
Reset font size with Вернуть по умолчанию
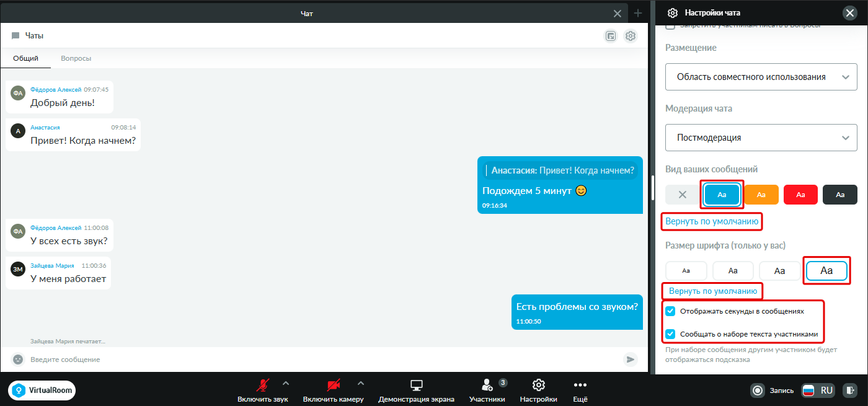(713, 291)
